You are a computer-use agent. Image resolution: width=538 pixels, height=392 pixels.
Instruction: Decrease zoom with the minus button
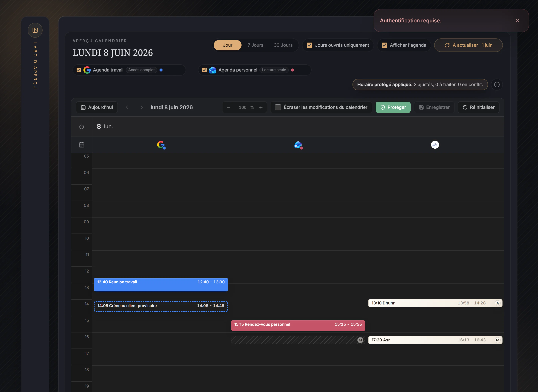pos(228,107)
